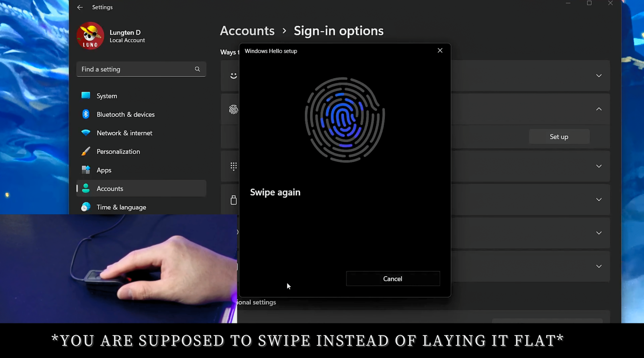The height and width of the screenshot is (358, 644).
Task: Click the fingerprint Set up button
Action: point(559,137)
